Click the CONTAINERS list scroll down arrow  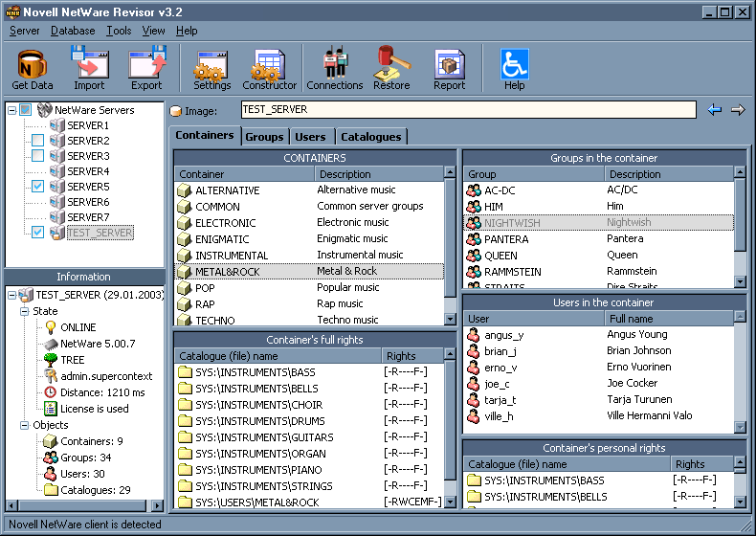pos(450,319)
